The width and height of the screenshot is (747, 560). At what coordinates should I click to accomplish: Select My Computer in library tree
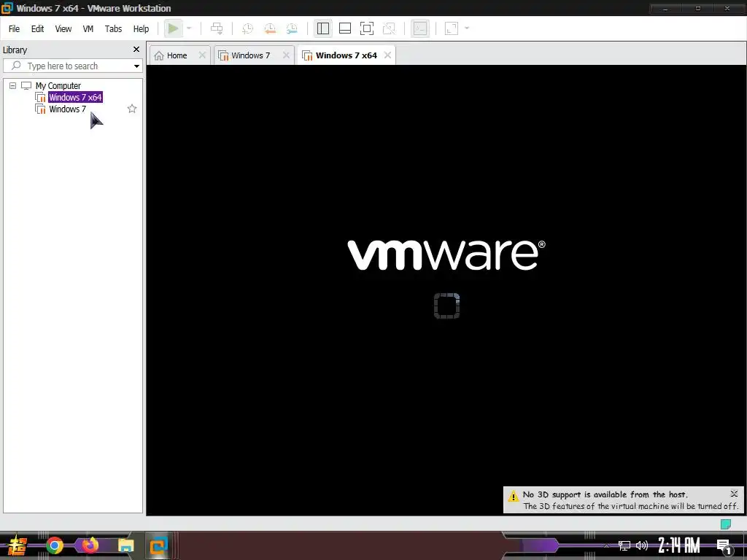click(x=58, y=86)
